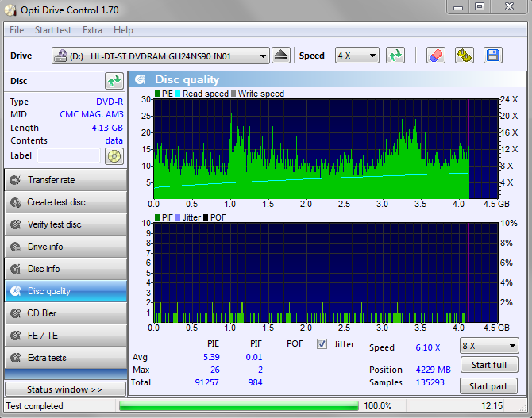Click the Extra tests sidebar icon
This screenshot has width=532, height=418.
pos(15,358)
